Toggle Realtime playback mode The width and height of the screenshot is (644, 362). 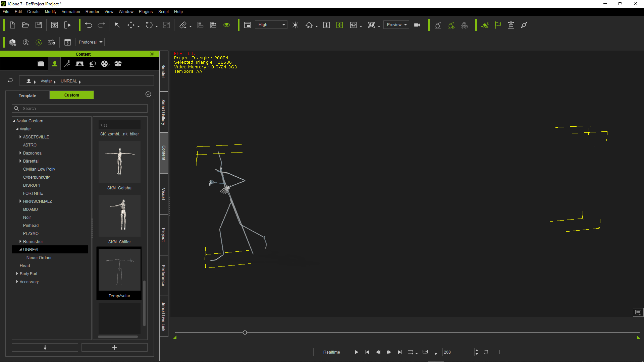331,352
